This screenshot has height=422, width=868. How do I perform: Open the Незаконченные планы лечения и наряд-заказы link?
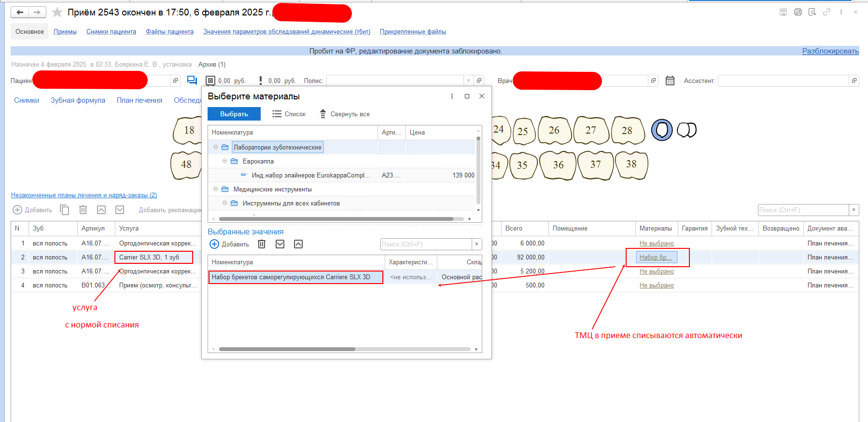pos(84,195)
